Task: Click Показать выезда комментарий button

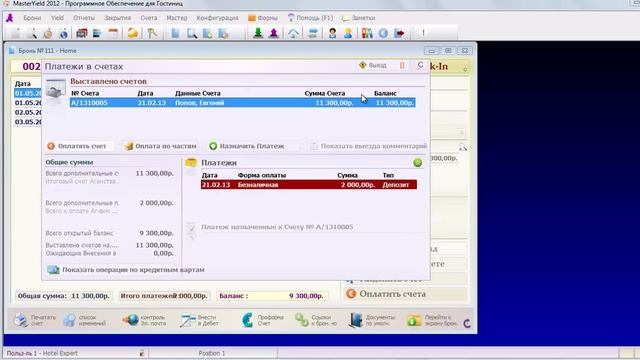Action: coord(369,146)
